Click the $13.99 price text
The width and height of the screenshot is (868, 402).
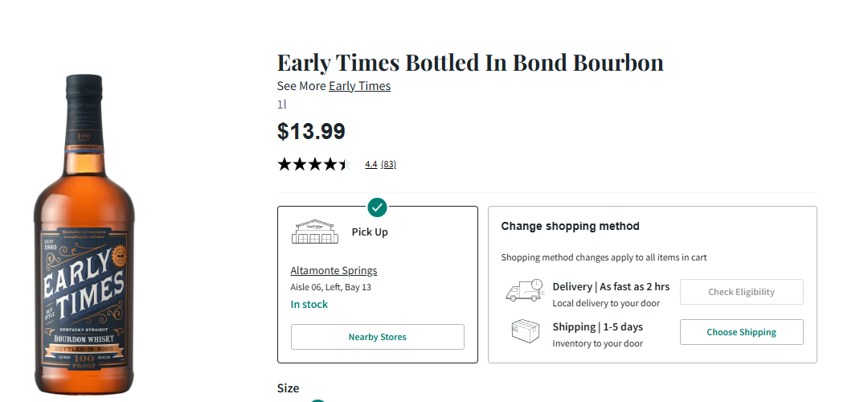click(311, 131)
